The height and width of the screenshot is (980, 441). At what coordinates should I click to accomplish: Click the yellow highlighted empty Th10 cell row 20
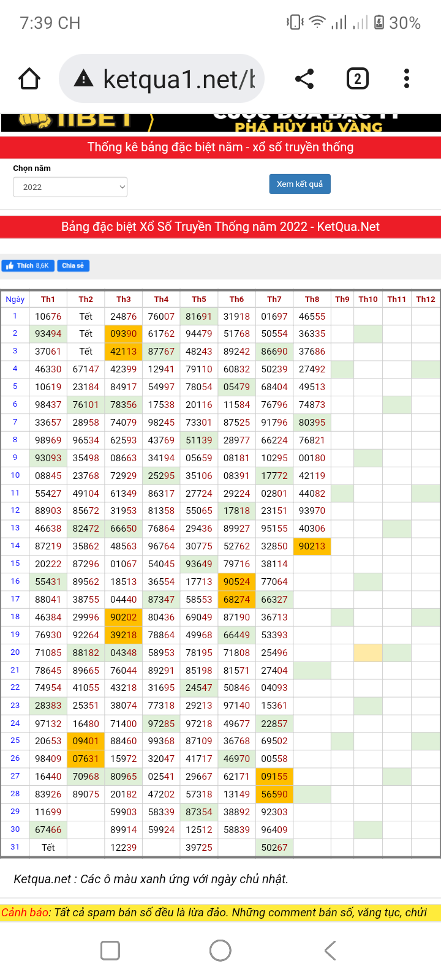[x=368, y=653]
